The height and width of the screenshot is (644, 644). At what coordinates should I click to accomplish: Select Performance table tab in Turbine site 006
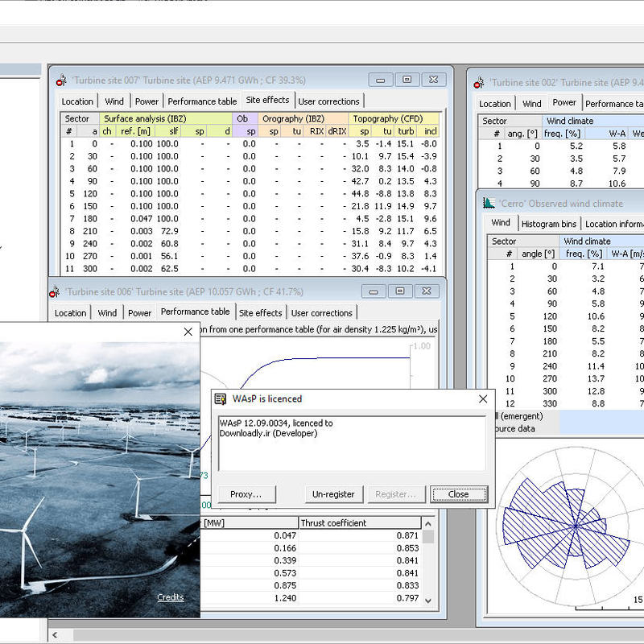click(195, 312)
